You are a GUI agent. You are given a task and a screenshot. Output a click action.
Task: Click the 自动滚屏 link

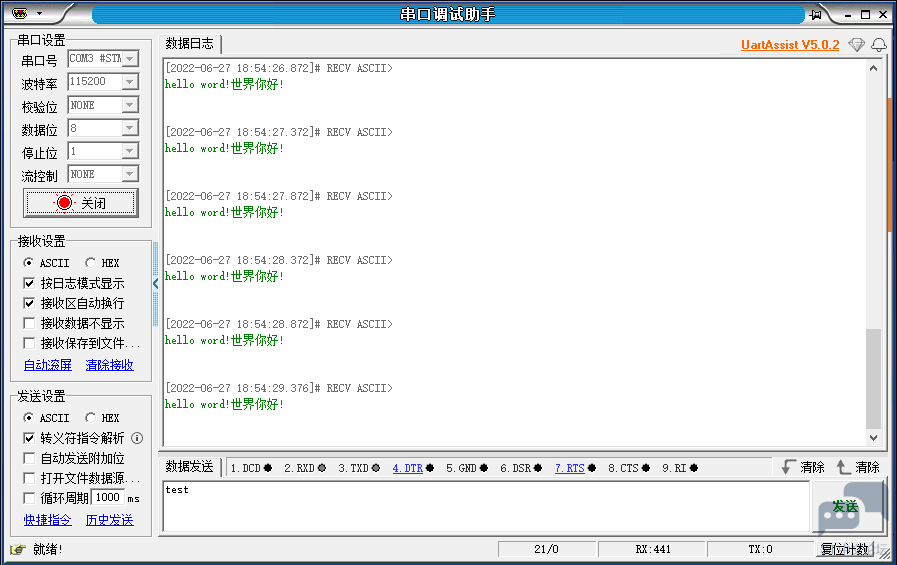[47, 365]
